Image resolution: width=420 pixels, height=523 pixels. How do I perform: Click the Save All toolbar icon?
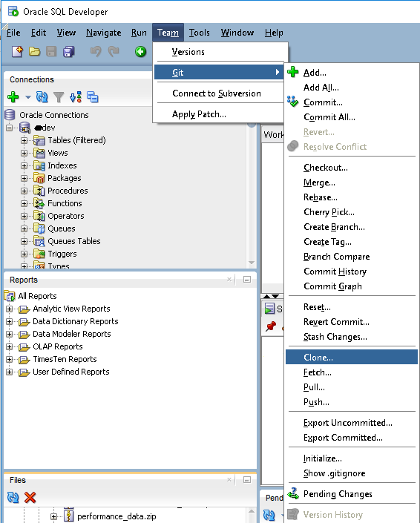point(69,52)
